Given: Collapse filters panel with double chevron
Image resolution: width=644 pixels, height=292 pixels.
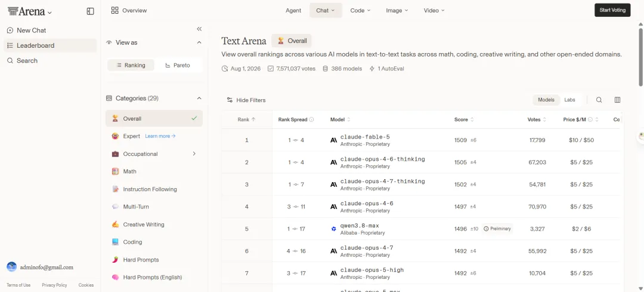Looking at the screenshot, I should 199,29.
